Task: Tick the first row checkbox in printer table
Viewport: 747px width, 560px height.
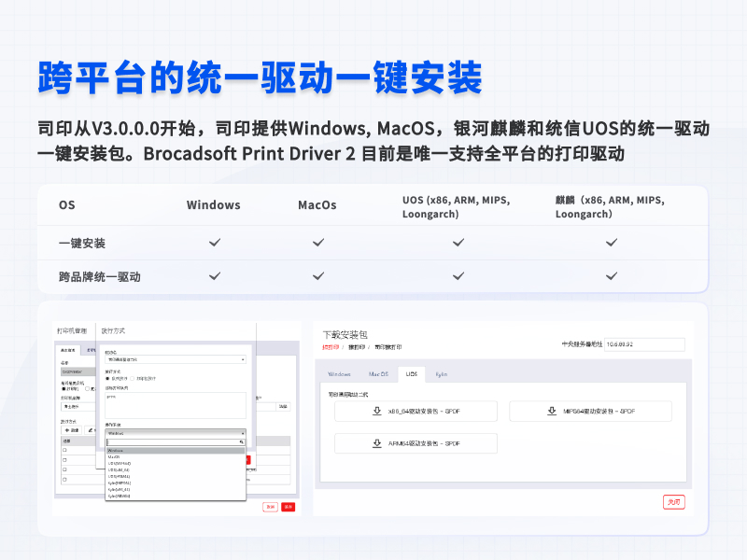Action: pos(64,450)
